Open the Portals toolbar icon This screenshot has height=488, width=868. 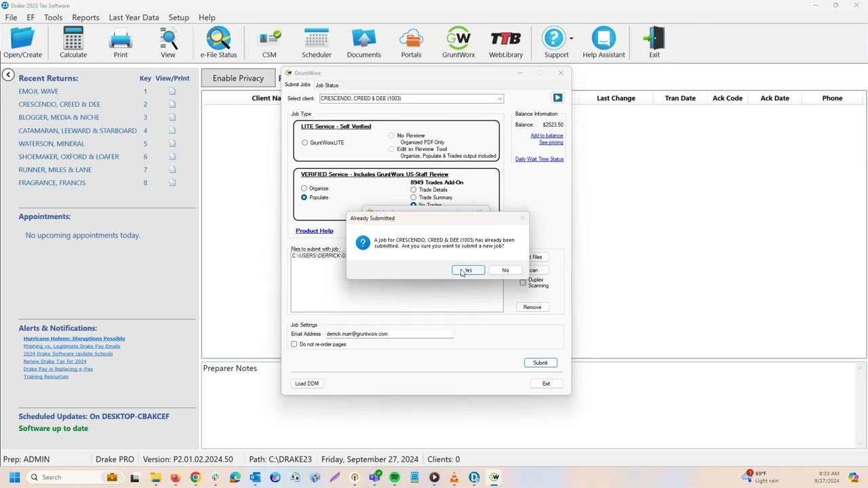click(x=411, y=42)
